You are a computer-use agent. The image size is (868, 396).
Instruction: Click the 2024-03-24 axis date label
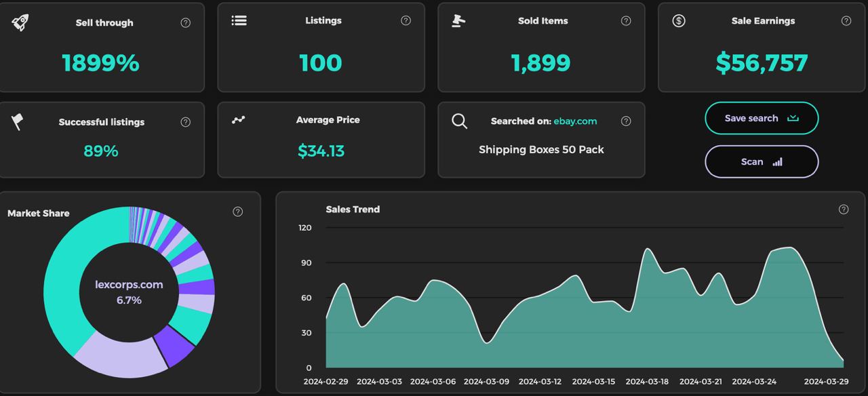(x=754, y=382)
